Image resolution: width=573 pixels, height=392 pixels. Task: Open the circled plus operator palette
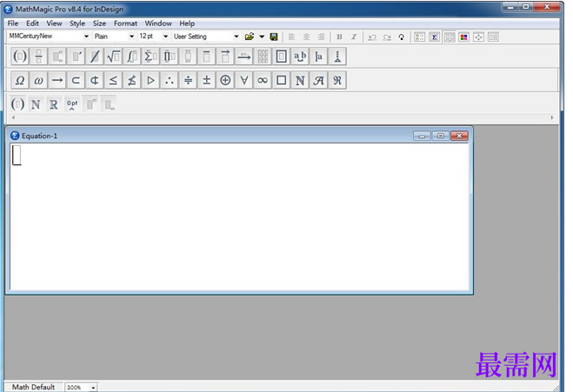pos(225,80)
